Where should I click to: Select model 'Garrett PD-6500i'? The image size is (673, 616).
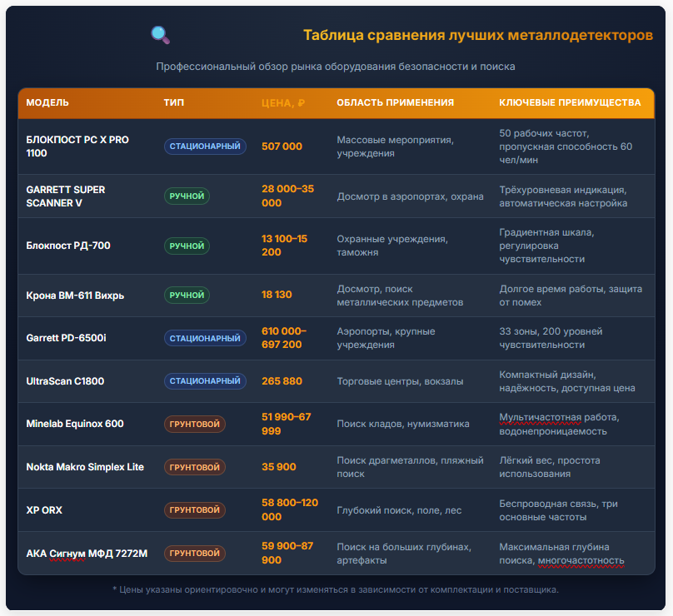click(66, 338)
